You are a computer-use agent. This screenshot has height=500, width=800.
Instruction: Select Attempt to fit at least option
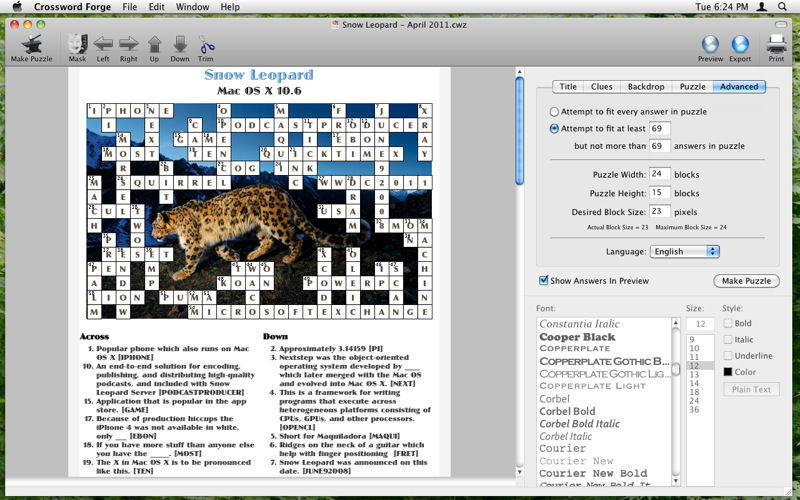pos(554,129)
